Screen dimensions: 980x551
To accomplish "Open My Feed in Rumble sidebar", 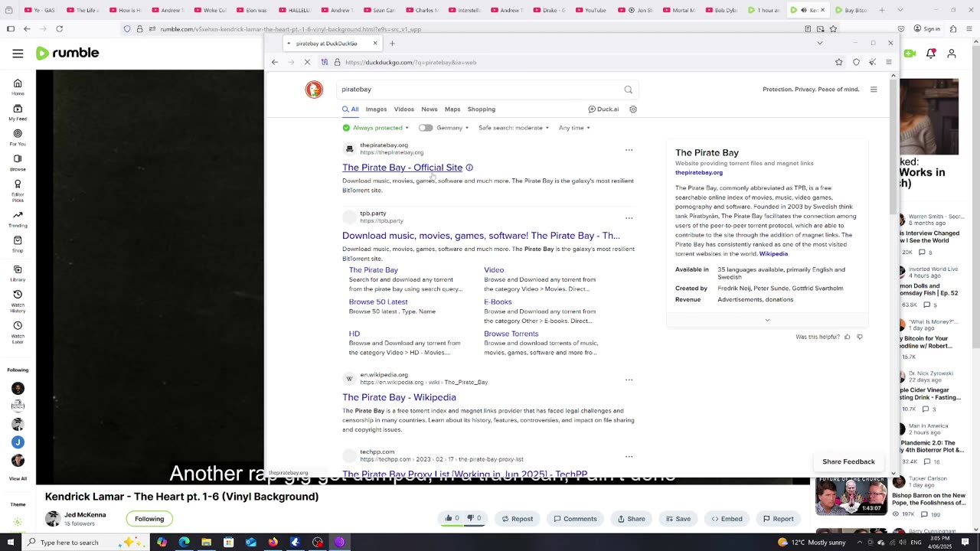I will [18, 112].
